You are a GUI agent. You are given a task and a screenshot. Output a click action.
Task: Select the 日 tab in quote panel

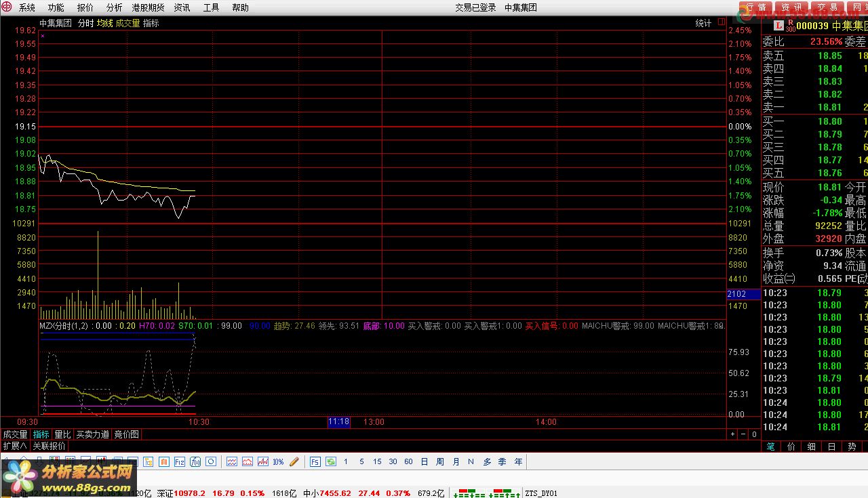tap(831, 447)
